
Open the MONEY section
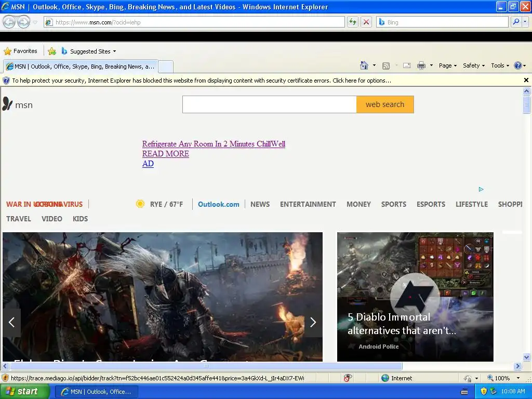pyautogui.click(x=358, y=204)
